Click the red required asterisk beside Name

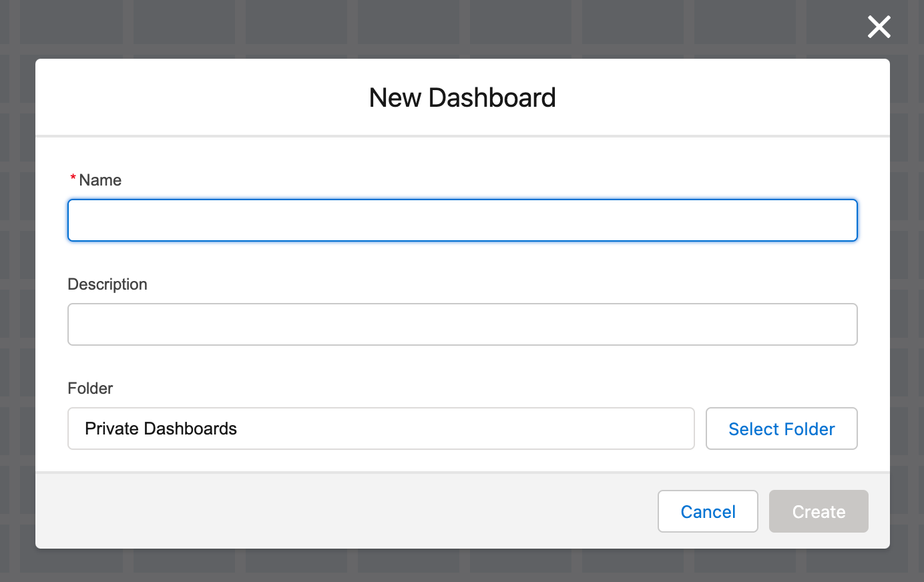73,179
